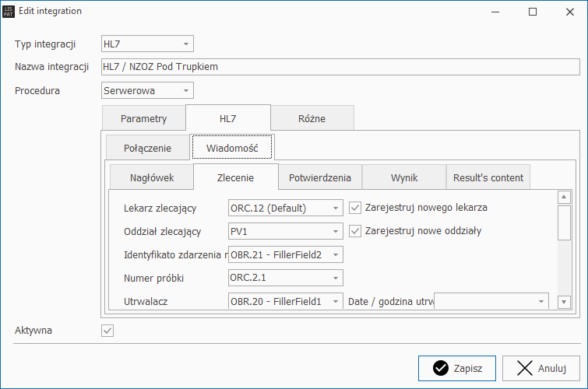Toggle 'Zarejestruj nowe oddziały' checkbox
Viewport: 588px width, 389px height.
(356, 231)
